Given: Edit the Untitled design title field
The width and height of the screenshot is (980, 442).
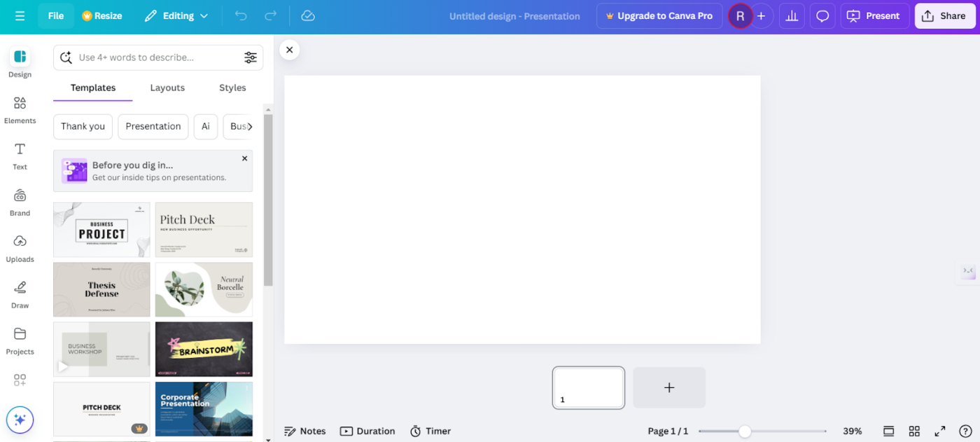Looking at the screenshot, I should pos(514,16).
